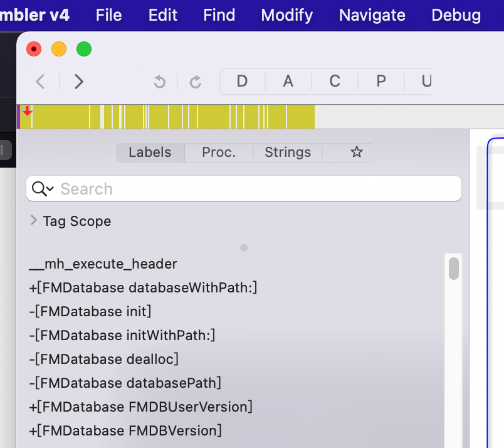Select +[FMDatabase FMDBVersion] label

[x=125, y=430]
